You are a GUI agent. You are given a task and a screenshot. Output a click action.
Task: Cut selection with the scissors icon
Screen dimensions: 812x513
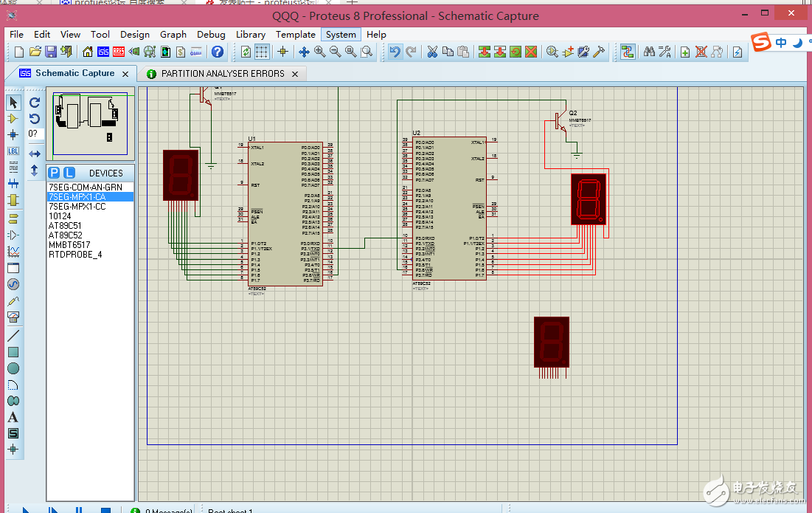tap(432, 52)
